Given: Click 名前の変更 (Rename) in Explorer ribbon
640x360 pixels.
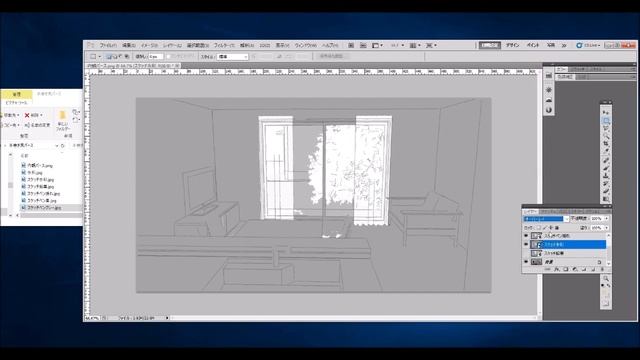Looking at the screenshot, I should (38, 125).
